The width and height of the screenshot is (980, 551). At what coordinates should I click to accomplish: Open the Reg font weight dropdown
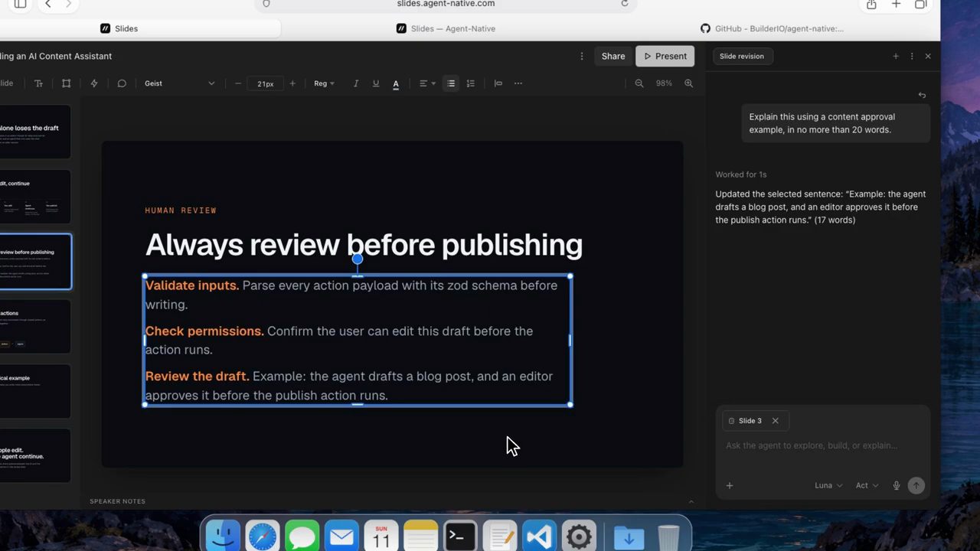(325, 83)
